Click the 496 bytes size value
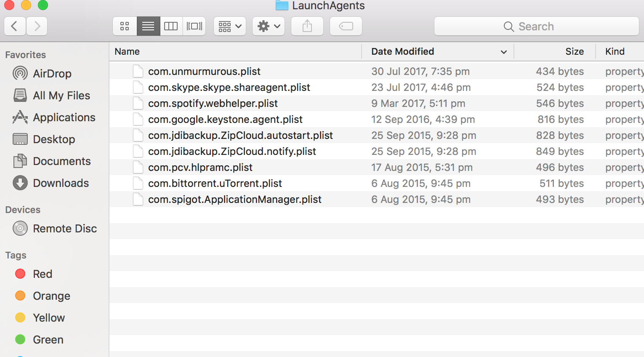 tap(560, 168)
